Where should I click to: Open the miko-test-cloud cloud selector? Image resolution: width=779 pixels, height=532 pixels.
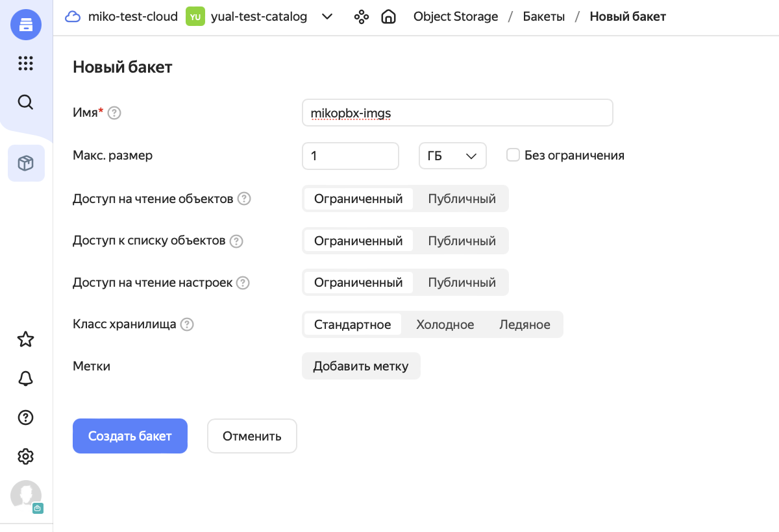122,17
